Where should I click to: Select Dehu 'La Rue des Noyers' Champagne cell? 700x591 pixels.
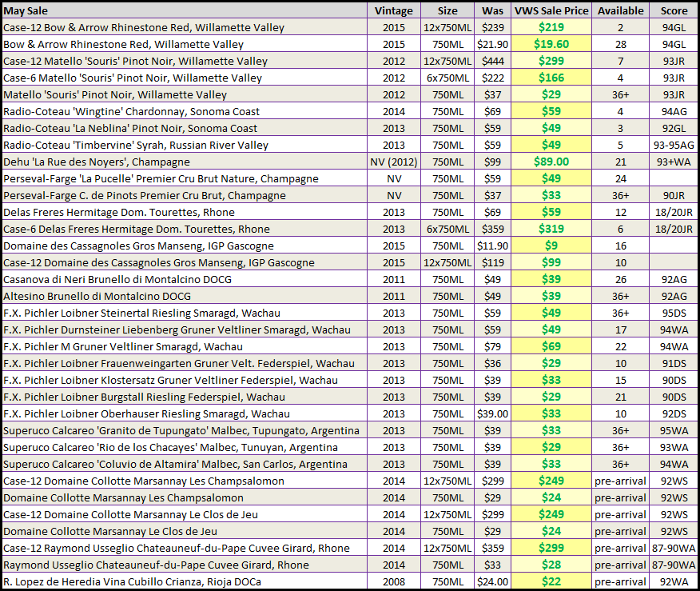click(185, 162)
